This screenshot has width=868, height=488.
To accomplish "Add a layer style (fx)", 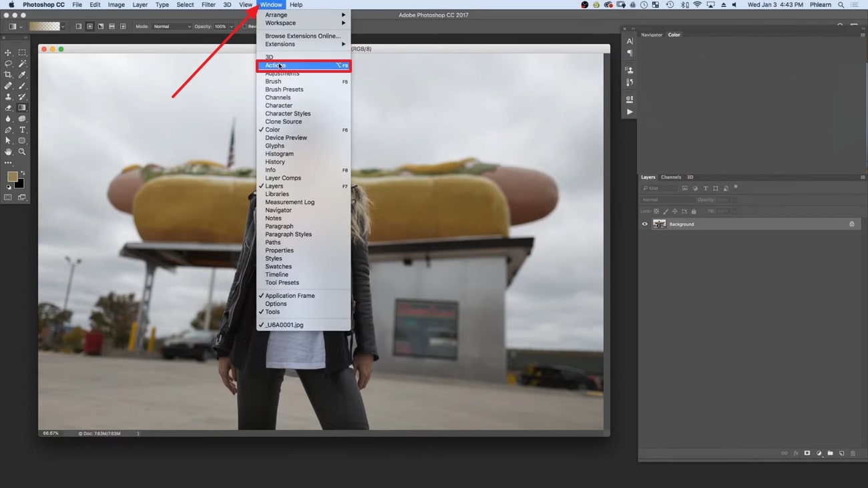I will click(796, 453).
